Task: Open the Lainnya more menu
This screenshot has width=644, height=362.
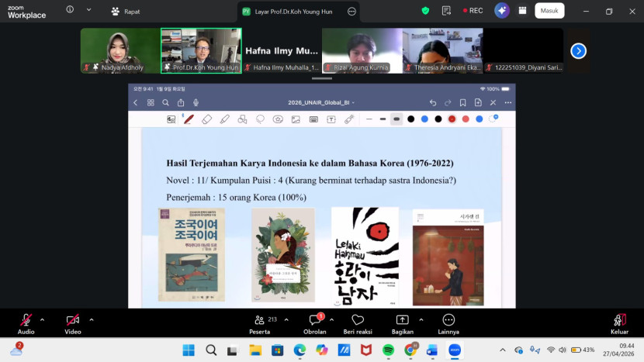Action: tap(448, 323)
